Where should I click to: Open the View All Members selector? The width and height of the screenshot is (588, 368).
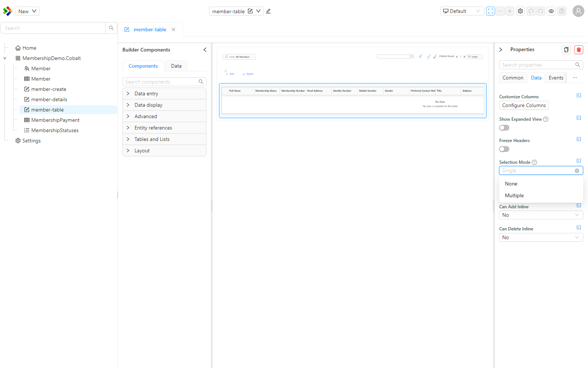(239, 57)
